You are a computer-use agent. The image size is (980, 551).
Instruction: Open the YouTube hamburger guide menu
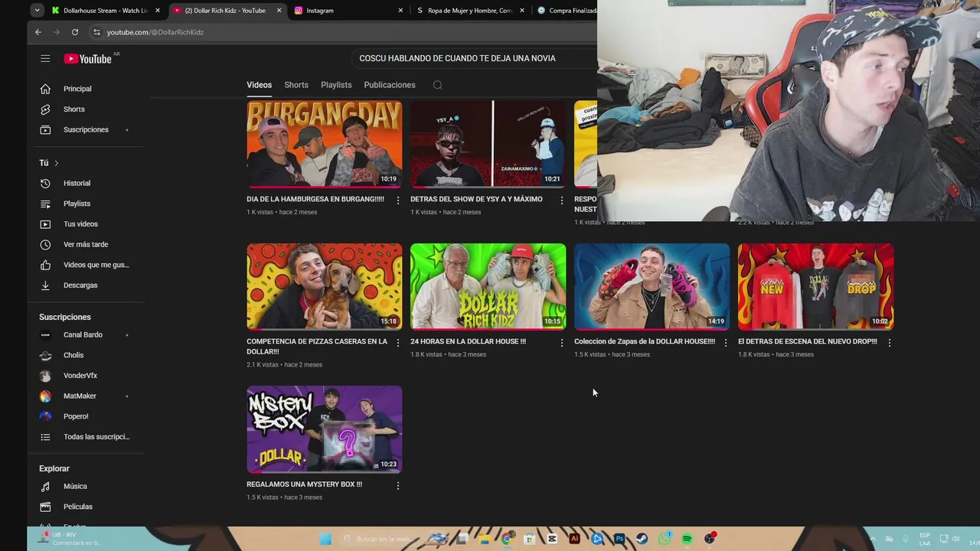pos(45,58)
